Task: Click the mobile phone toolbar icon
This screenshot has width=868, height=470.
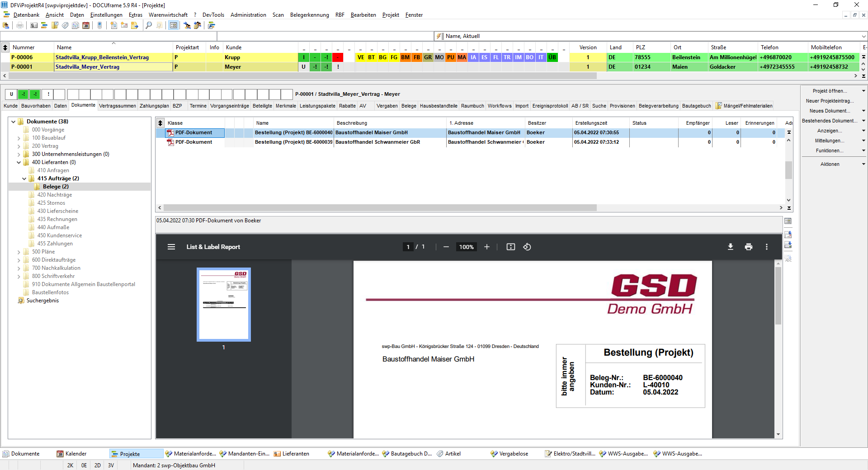Action: (100, 25)
